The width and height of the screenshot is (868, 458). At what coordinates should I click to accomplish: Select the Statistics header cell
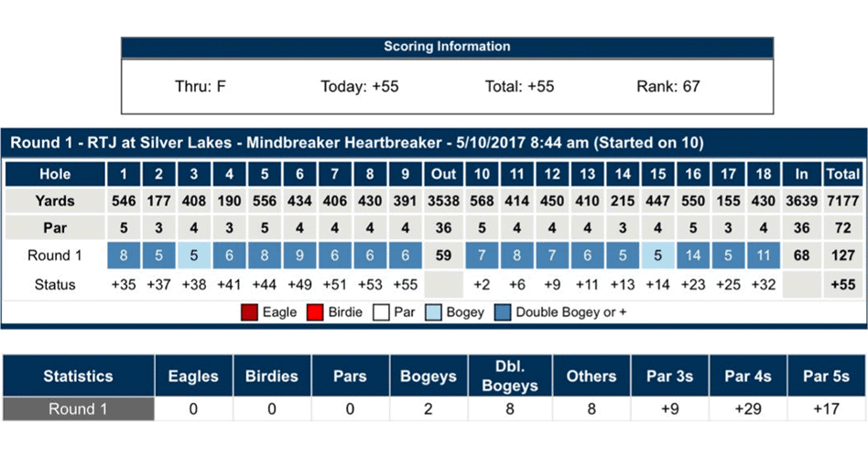(x=79, y=376)
